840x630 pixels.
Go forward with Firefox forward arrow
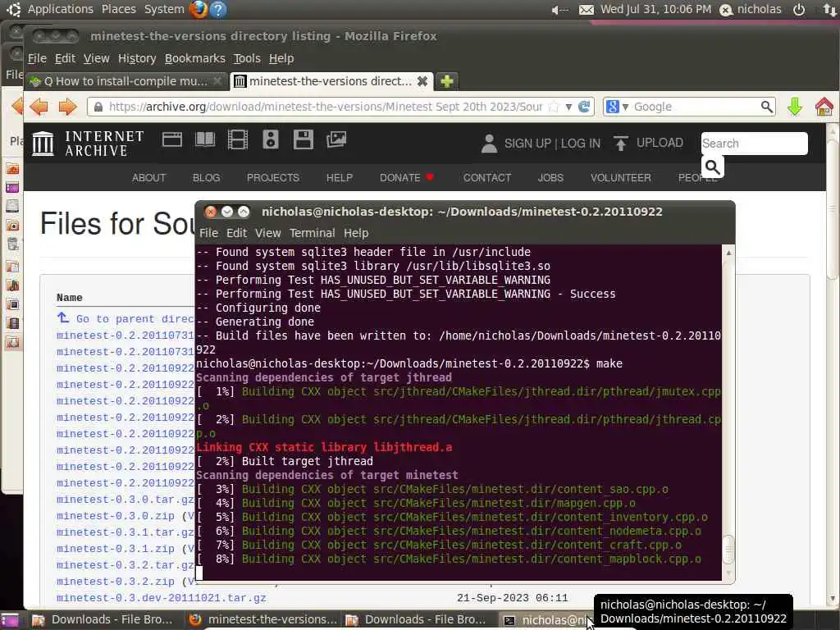(x=67, y=107)
